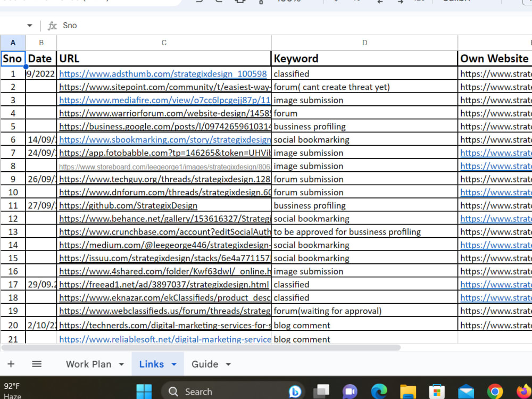The width and height of the screenshot is (532, 399).
Task: Open the sbookmarking.com story link
Action: pyautogui.click(x=164, y=139)
